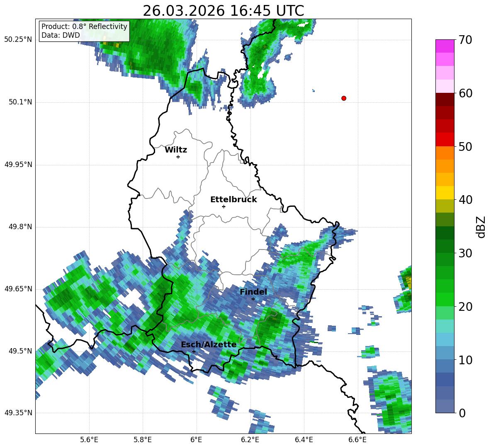Click the 20 colorbar tick label
491x448 pixels.
click(x=465, y=307)
